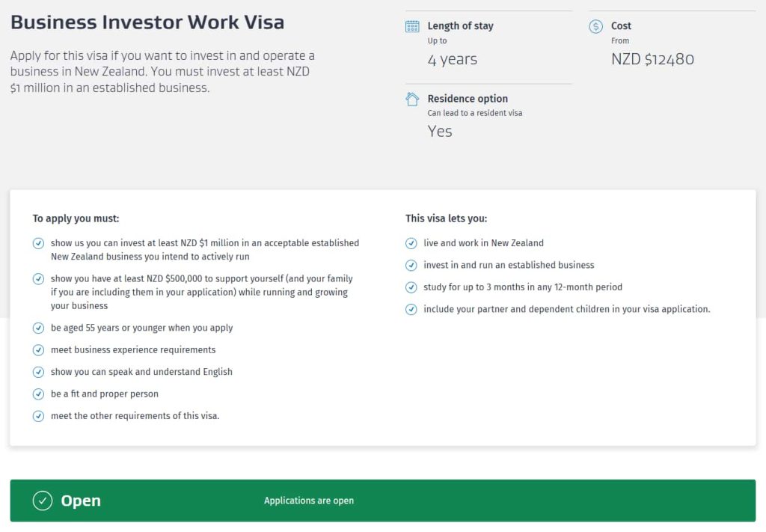Screen dimensions: 766x532
Task: Click the house icon beside Residence option
Action: pos(412,99)
